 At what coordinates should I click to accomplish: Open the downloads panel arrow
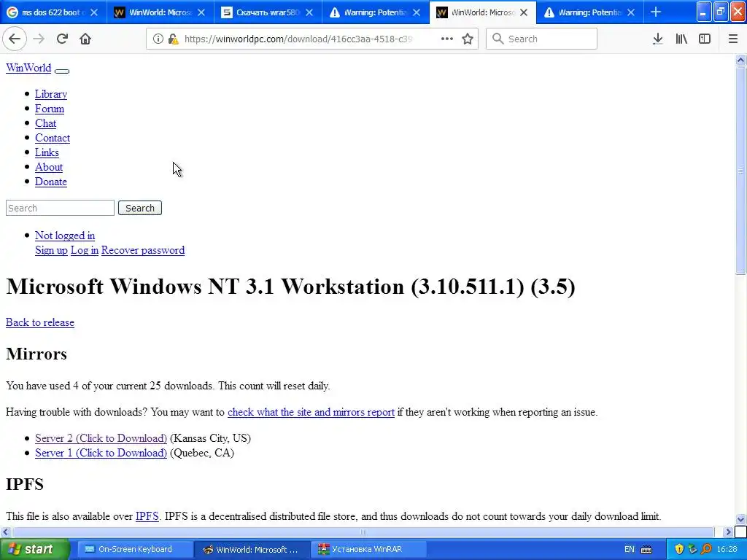(x=657, y=39)
